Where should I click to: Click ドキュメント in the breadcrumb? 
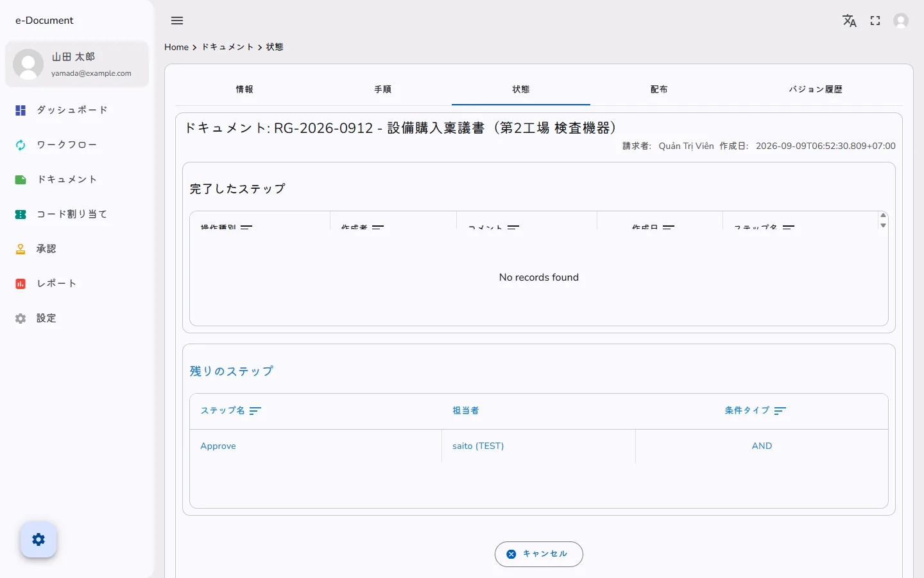coord(228,47)
